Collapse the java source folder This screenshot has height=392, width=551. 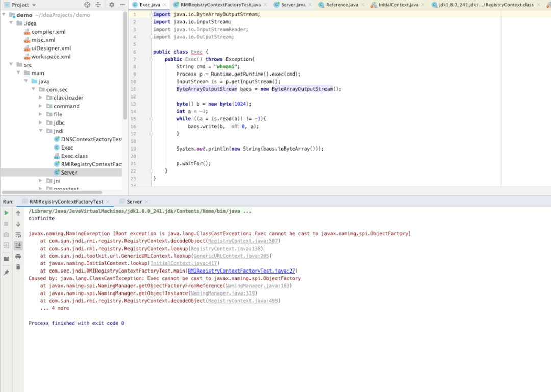point(26,81)
